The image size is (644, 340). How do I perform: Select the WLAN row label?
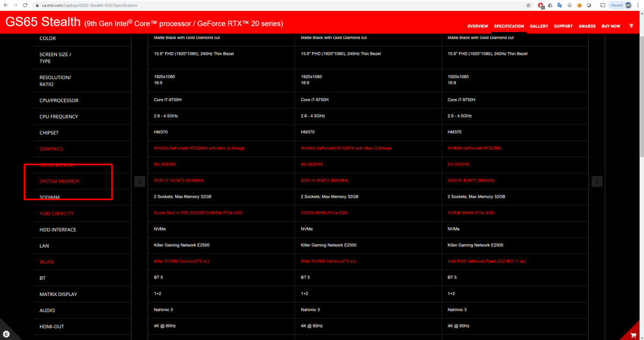pos(46,262)
